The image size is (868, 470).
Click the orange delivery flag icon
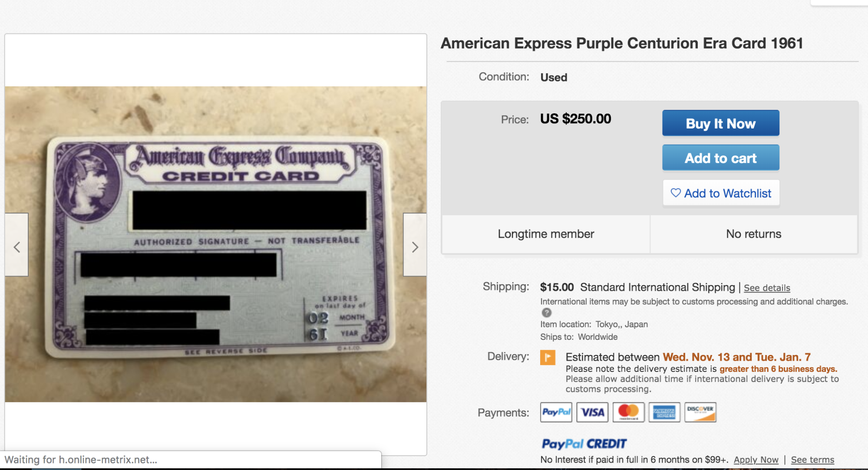click(x=548, y=358)
